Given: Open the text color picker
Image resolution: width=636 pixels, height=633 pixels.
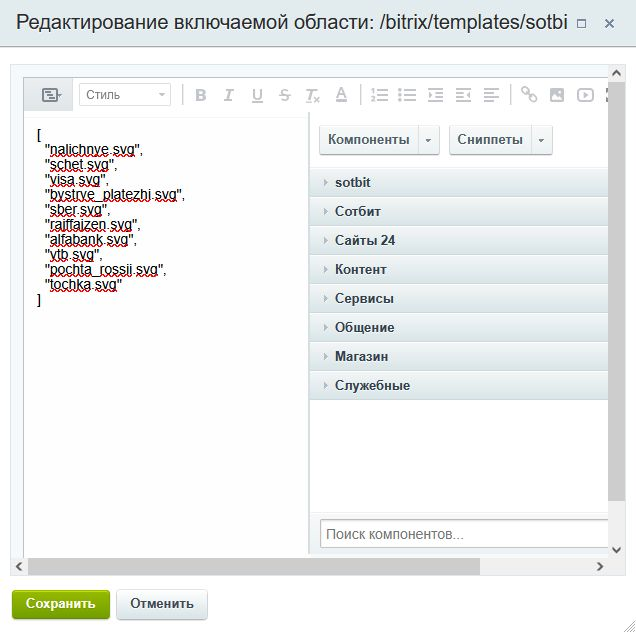Looking at the screenshot, I should coord(341,95).
